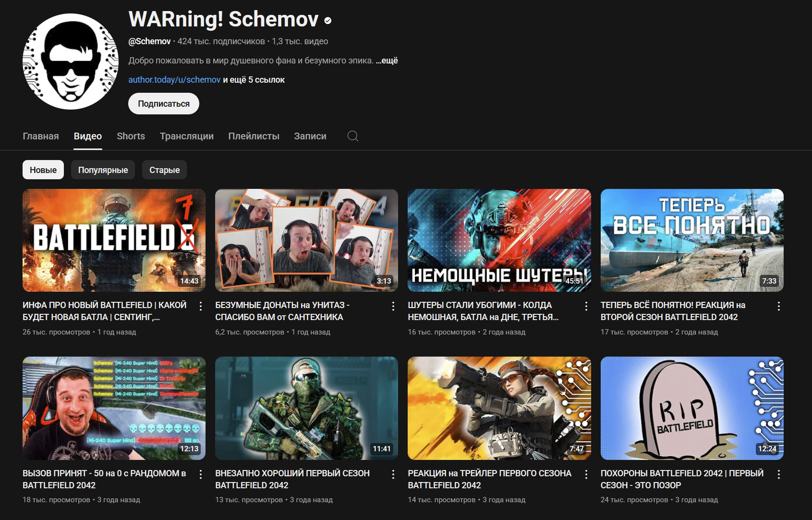
Task: Open video title ШУТЕРЫ СТАЛИ УБОГИМИ
Action: pos(483,311)
